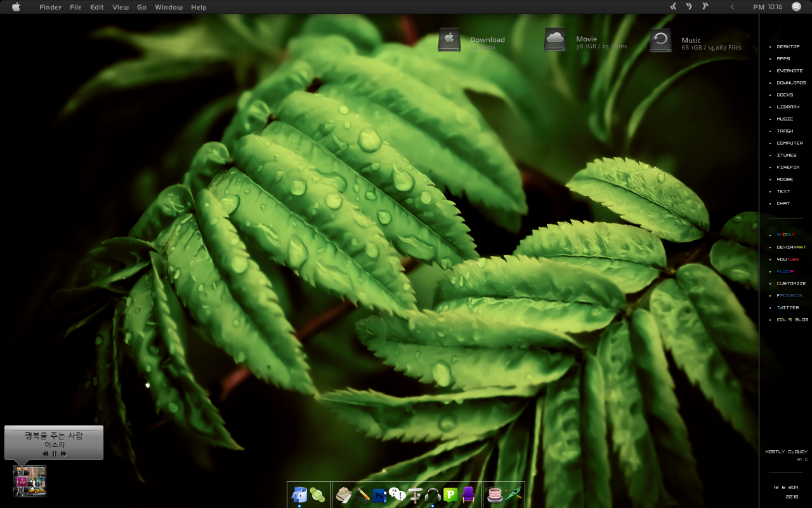
Task: Click the MOSTLY CLOUDY weather text
Action: pyautogui.click(x=786, y=451)
